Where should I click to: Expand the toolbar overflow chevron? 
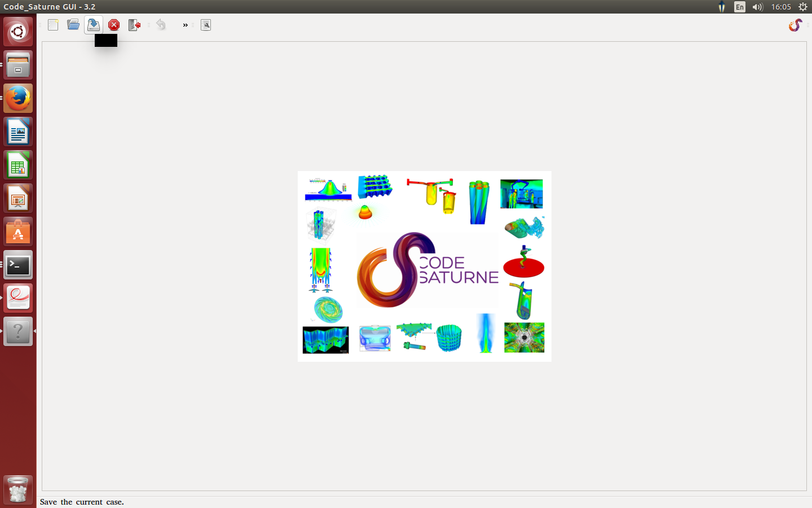(185, 25)
